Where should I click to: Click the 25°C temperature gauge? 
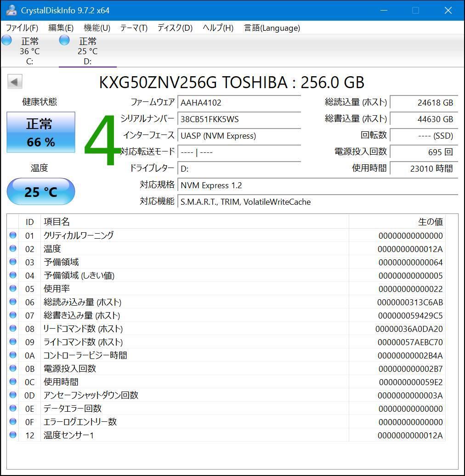click(40, 191)
